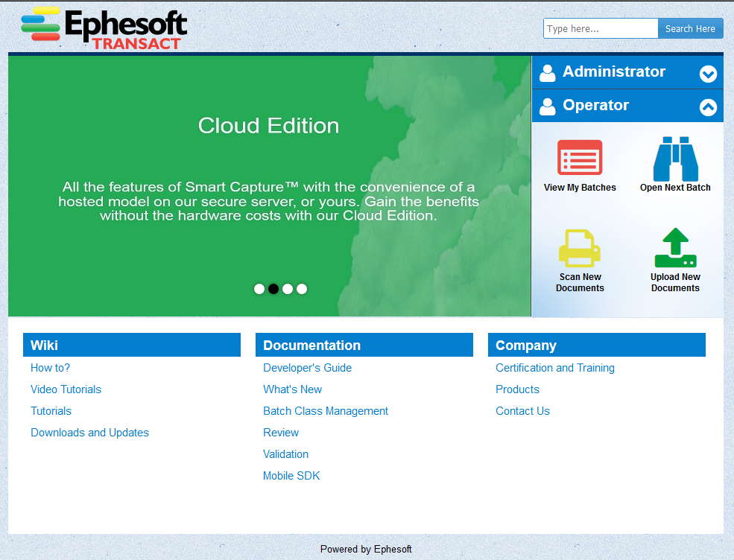
Task: Open the Tutorials link
Action: [x=51, y=411]
